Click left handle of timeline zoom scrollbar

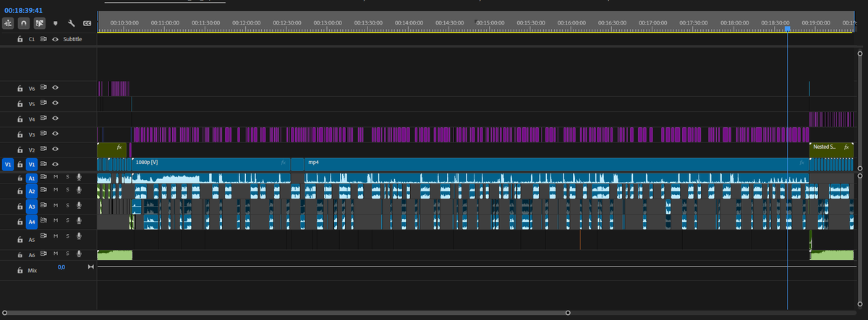click(4, 313)
